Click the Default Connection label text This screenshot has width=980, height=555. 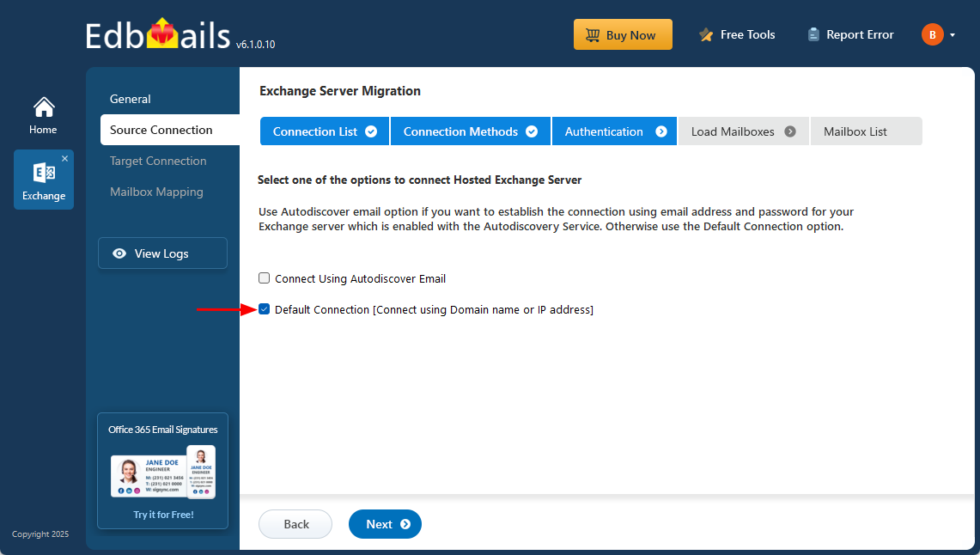tap(434, 309)
